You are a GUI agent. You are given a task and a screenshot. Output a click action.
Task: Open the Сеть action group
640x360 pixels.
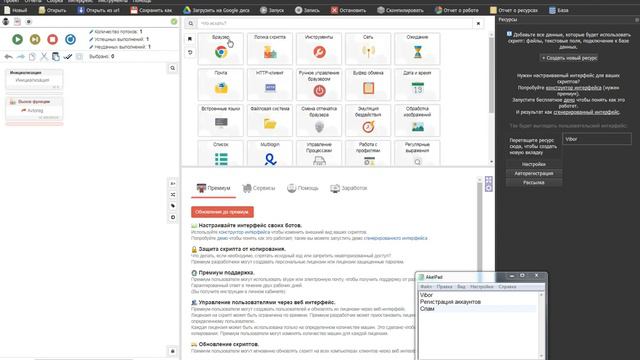point(368,49)
